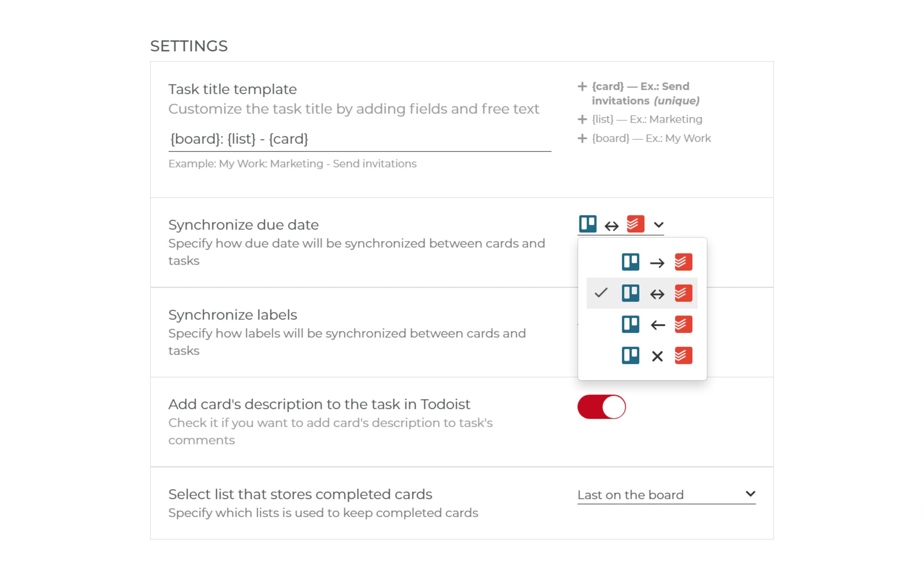The height and width of the screenshot is (577, 924).
Task: Choose the two-way due date sync option
Action: click(657, 293)
